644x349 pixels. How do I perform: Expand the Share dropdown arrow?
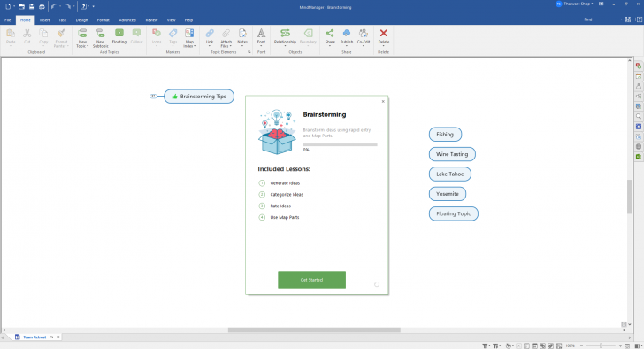(330, 46)
